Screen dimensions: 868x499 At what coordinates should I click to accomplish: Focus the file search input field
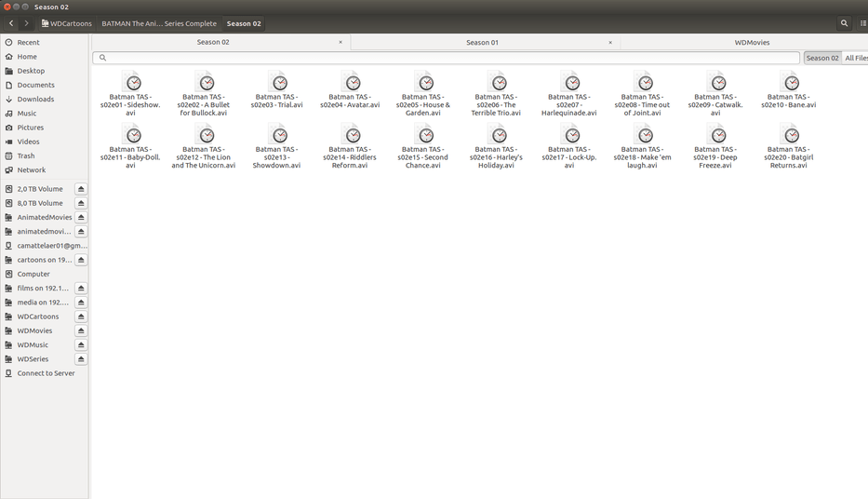coord(447,58)
